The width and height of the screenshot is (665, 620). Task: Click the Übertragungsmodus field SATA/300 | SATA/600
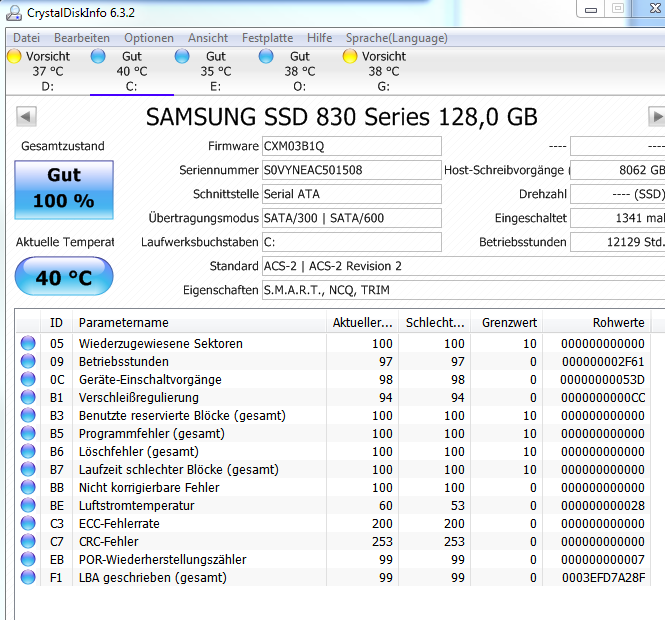pyautogui.click(x=352, y=218)
